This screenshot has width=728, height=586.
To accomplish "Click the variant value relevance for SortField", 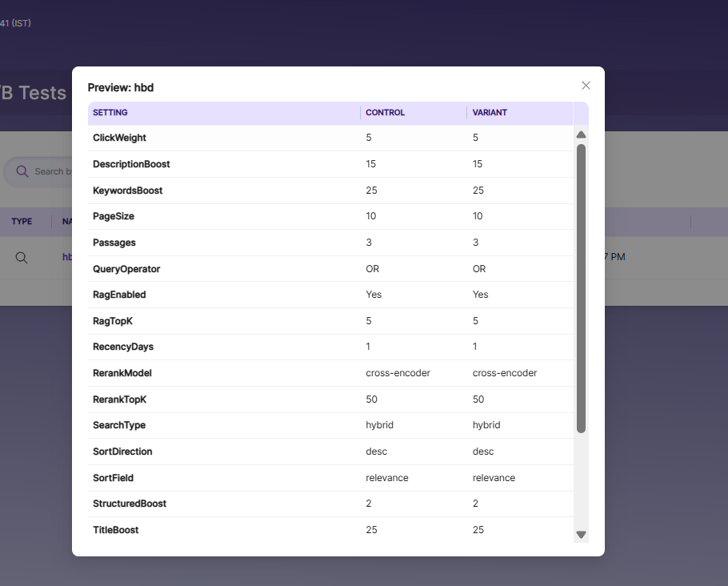I will 494,478.
